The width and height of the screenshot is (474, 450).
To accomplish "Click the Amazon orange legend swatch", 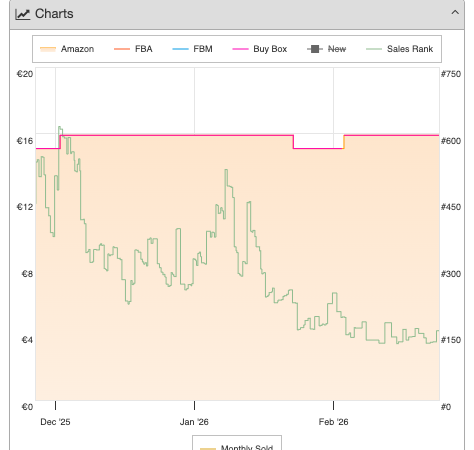I will click(48, 49).
